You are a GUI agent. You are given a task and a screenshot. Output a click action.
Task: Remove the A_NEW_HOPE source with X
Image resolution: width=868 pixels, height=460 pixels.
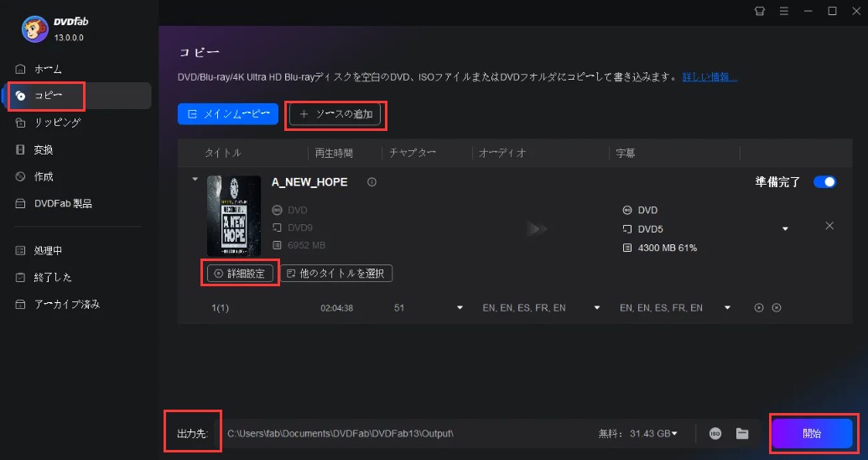tap(829, 226)
